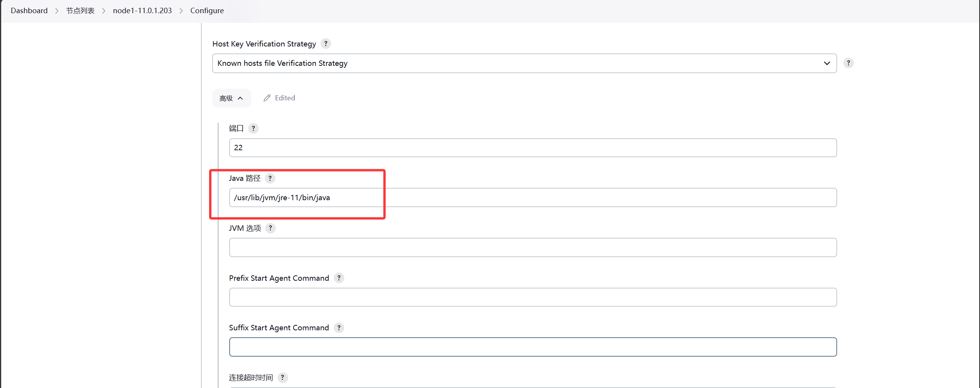Image resolution: width=980 pixels, height=388 pixels.
Task: Show help for Java 路径 field
Action: (x=270, y=178)
